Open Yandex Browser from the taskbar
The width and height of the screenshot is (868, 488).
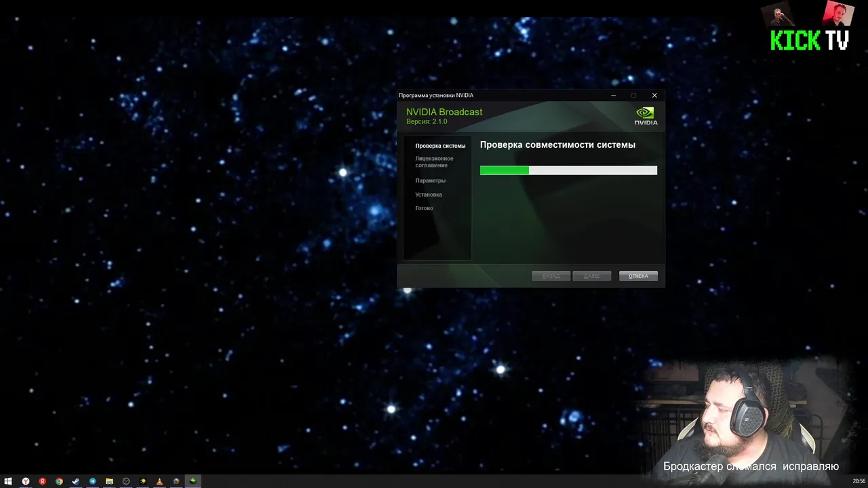26,481
